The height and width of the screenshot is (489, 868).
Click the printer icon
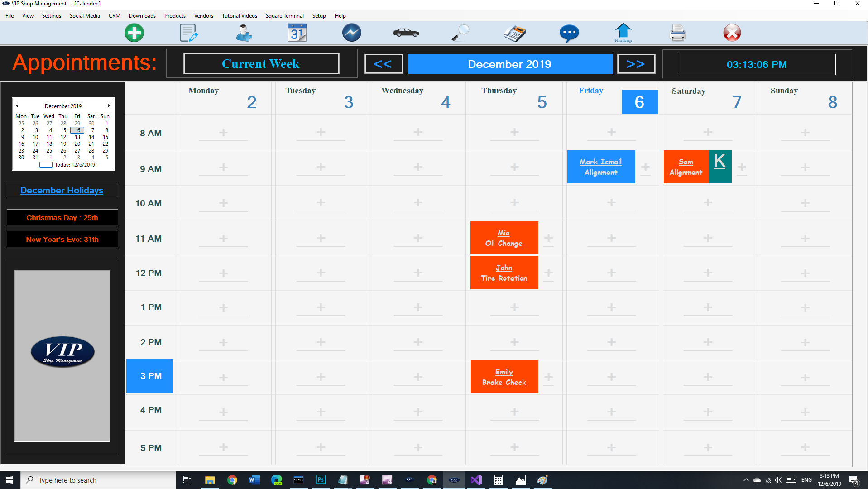[x=677, y=33]
